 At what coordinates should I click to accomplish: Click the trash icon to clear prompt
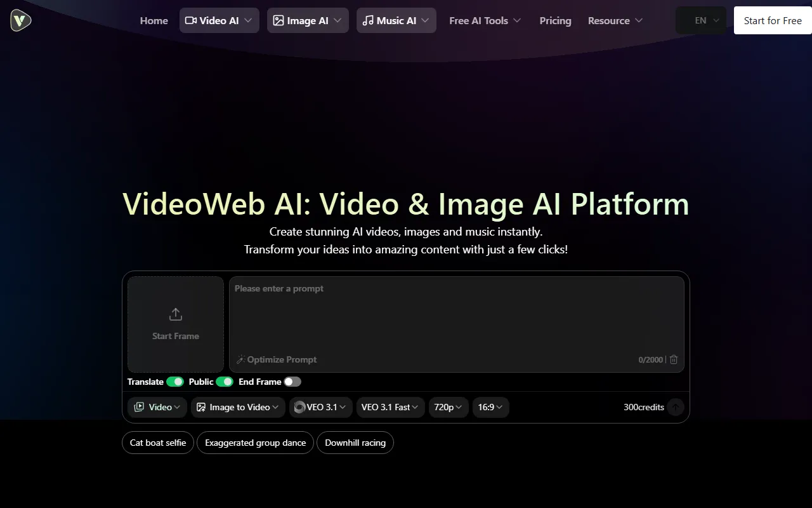(x=674, y=359)
